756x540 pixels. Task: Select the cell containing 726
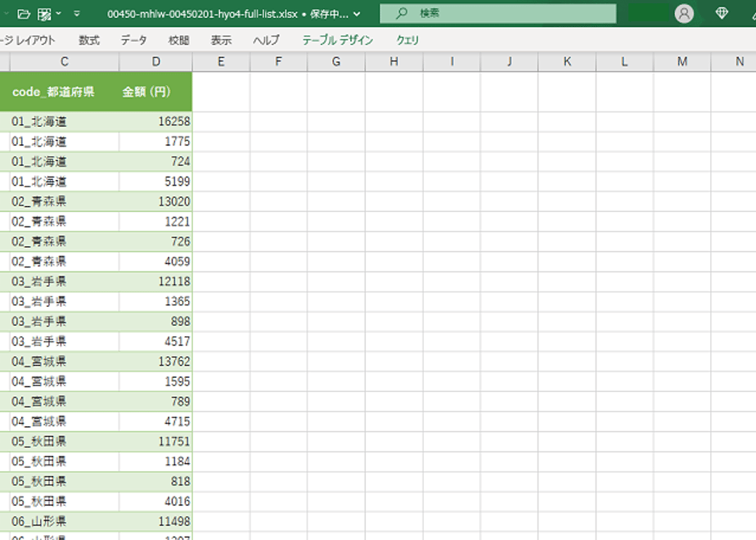coord(155,241)
